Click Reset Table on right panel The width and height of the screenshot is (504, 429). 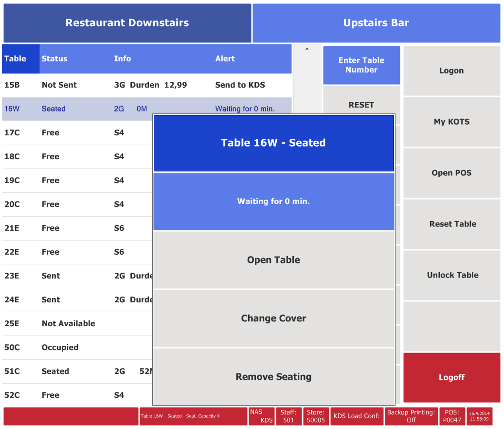point(451,224)
